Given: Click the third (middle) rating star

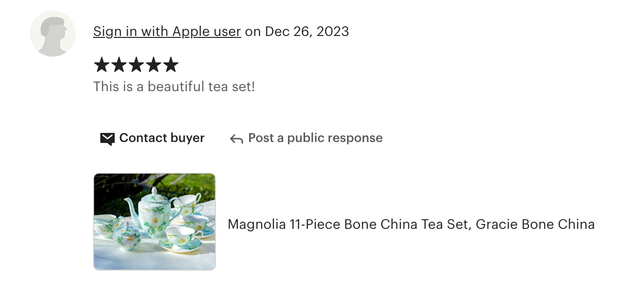Looking at the screenshot, I should [136, 65].
